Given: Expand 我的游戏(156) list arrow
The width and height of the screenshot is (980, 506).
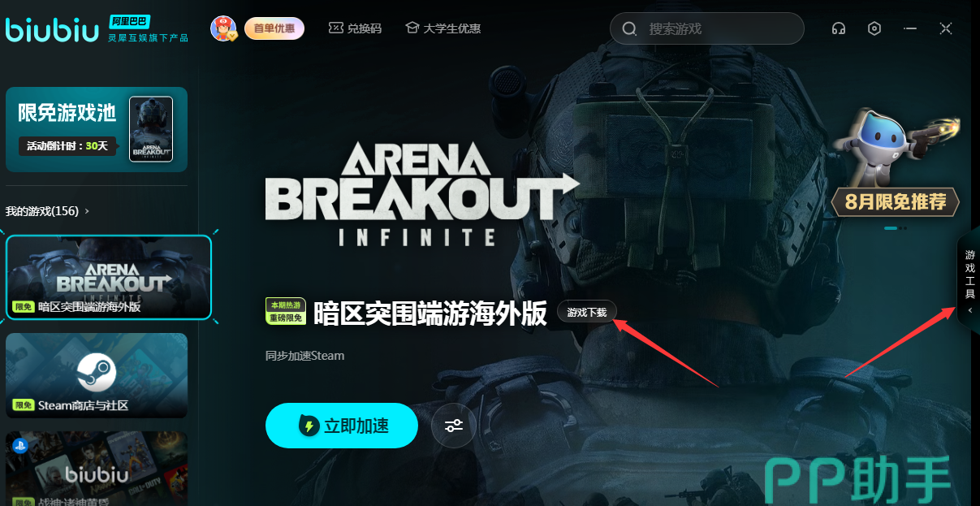Looking at the screenshot, I should pos(87,211).
